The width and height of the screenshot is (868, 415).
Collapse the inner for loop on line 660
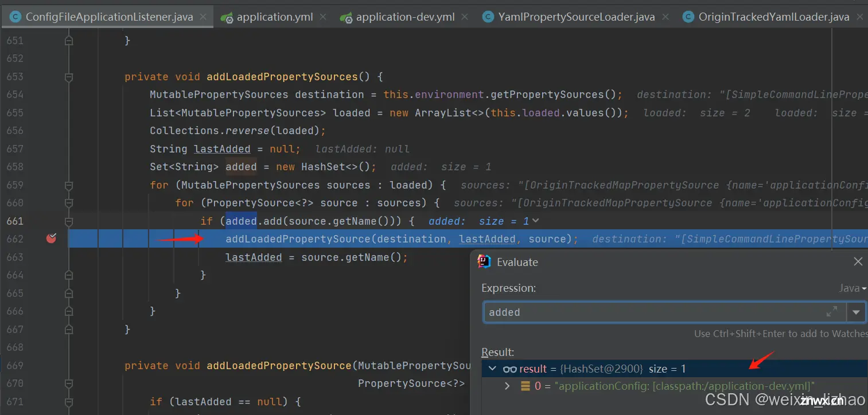[x=69, y=202]
